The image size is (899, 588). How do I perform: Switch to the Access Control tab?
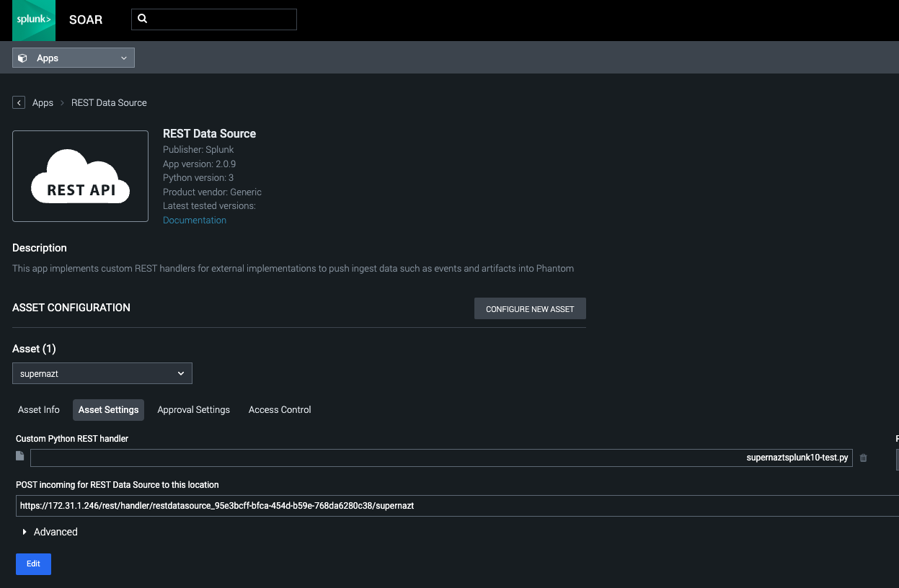coord(279,409)
